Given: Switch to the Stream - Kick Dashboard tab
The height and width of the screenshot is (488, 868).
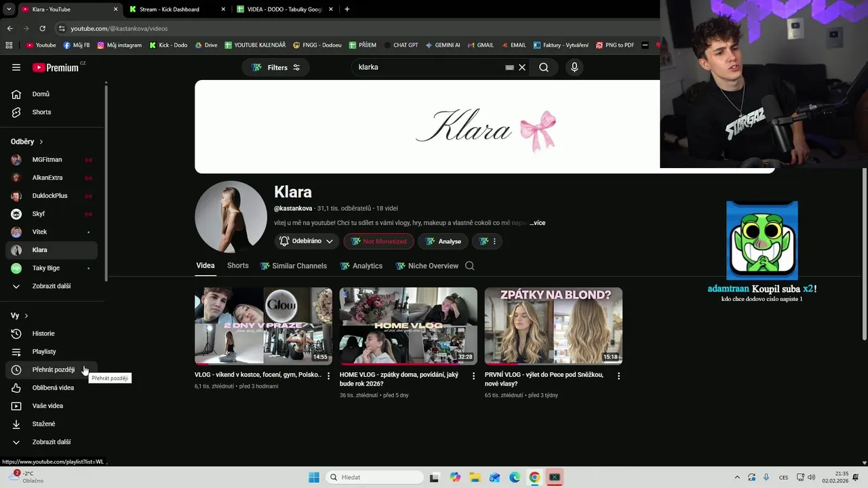Looking at the screenshot, I should tap(175, 9).
